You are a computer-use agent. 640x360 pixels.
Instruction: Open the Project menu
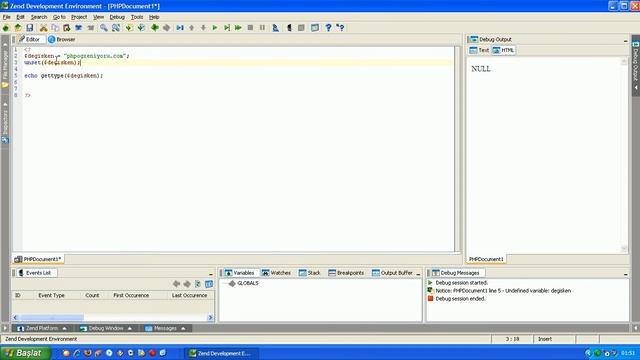(x=79, y=17)
